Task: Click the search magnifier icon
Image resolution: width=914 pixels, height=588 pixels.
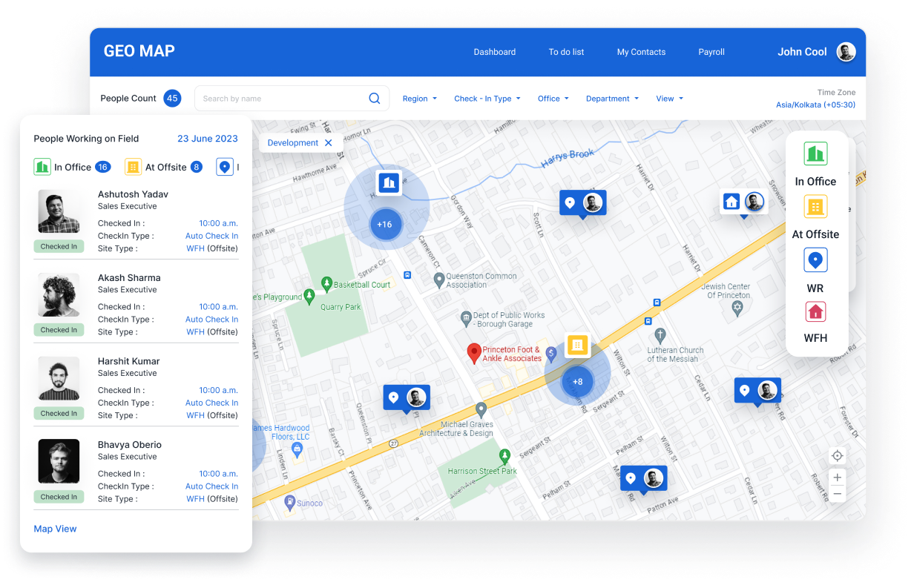Action: pos(375,98)
